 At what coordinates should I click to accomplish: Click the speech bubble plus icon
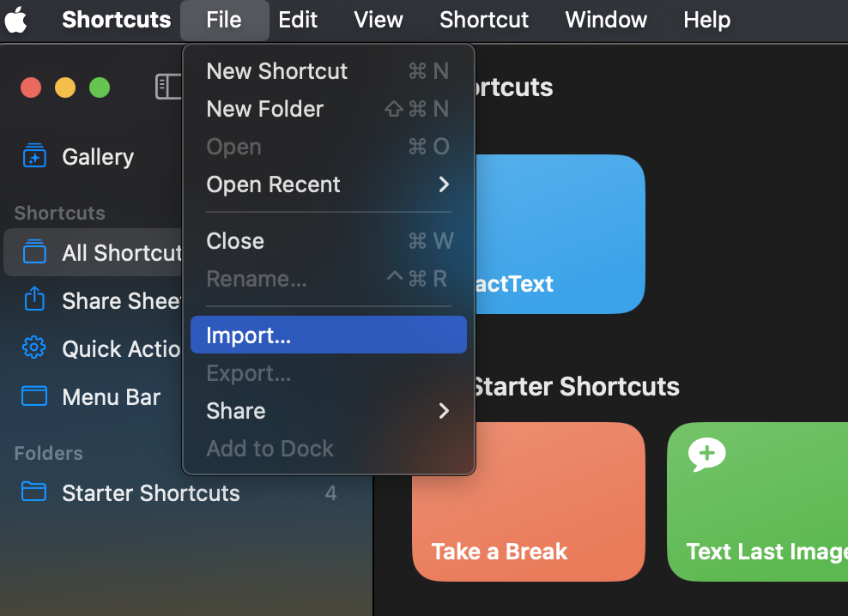(x=707, y=455)
